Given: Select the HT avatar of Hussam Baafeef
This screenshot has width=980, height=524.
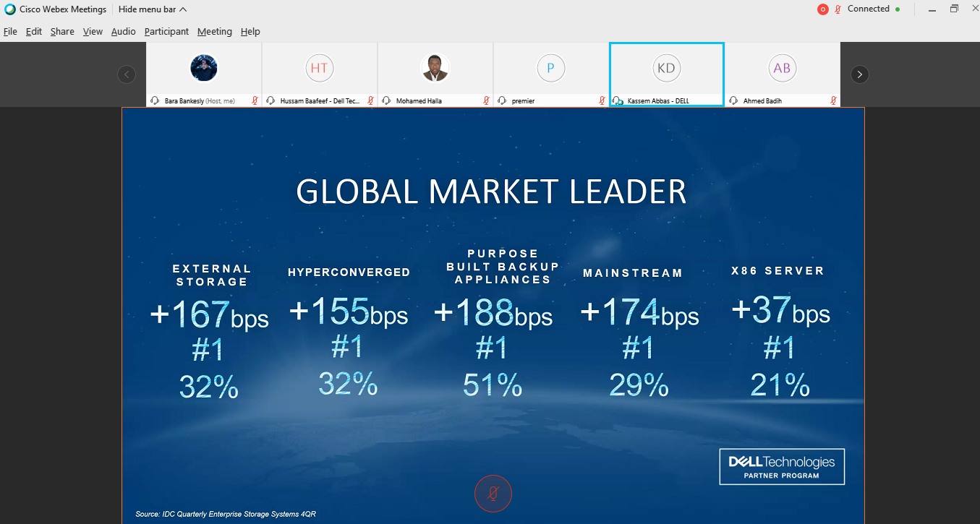Looking at the screenshot, I should tap(320, 69).
